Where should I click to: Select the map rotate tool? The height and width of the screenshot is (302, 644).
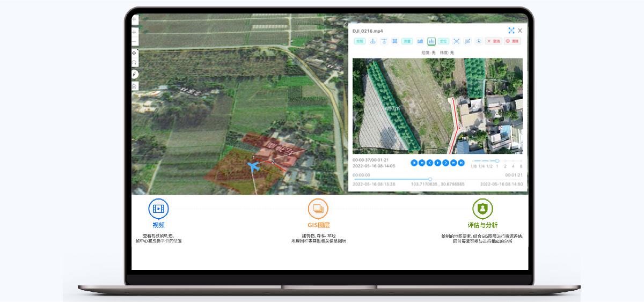(134, 63)
